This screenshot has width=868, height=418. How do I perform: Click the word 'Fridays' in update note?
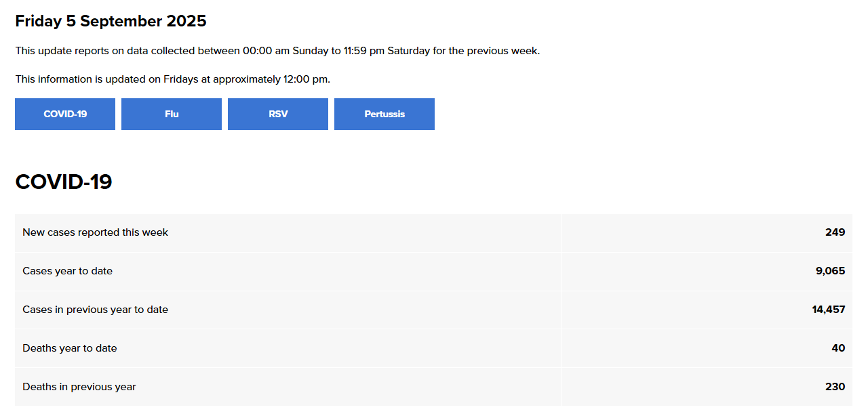pyautogui.click(x=181, y=79)
